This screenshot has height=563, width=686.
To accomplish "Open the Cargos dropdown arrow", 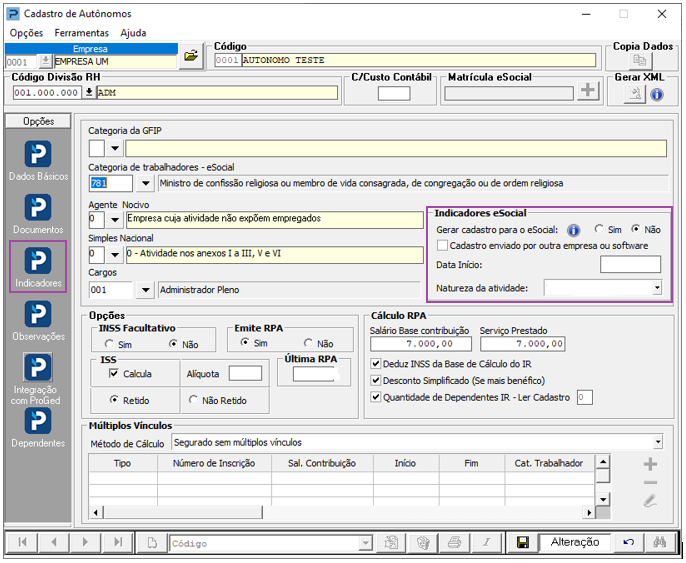I will pyautogui.click(x=146, y=290).
